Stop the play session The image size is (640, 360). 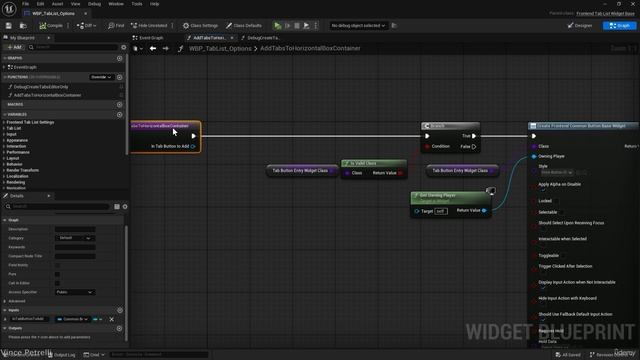(297, 26)
